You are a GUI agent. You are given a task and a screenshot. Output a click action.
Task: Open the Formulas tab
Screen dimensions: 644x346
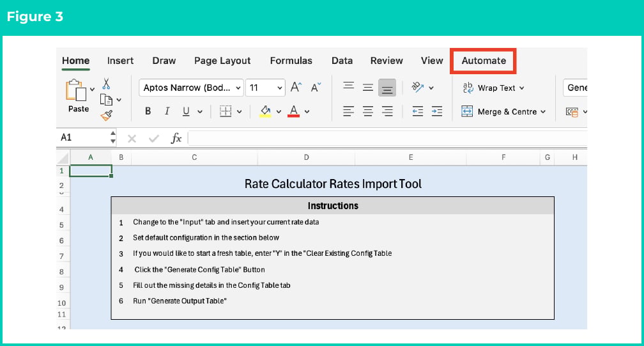(291, 61)
